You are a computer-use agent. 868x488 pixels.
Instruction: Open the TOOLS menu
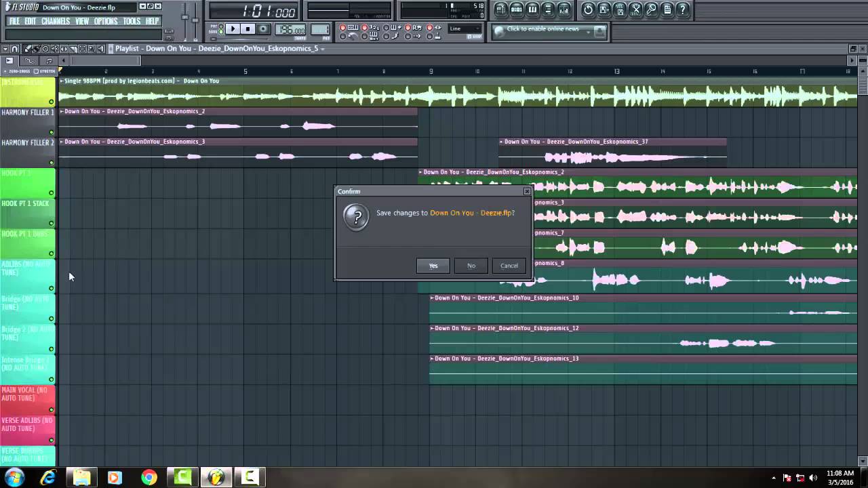tap(132, 21)
